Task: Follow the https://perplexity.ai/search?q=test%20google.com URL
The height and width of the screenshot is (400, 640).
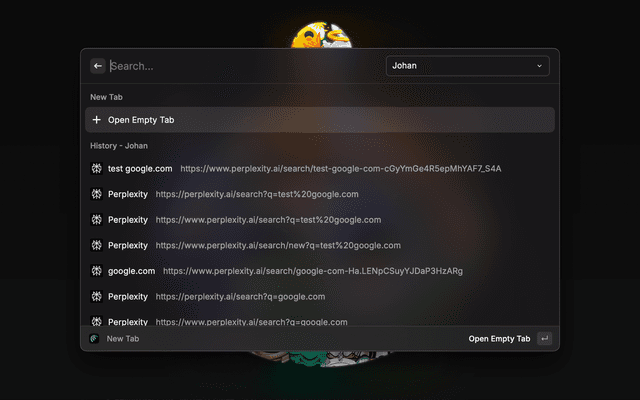Action: tap(257, 194)
